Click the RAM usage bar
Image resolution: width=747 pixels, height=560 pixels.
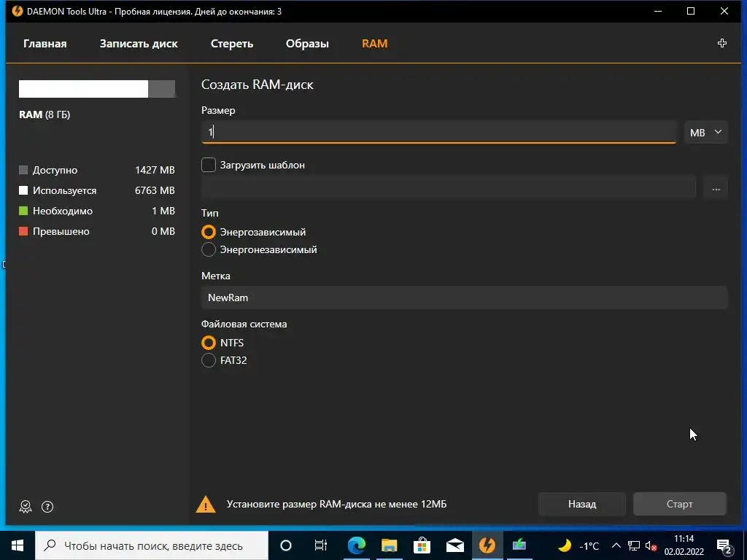pos(97,89)
